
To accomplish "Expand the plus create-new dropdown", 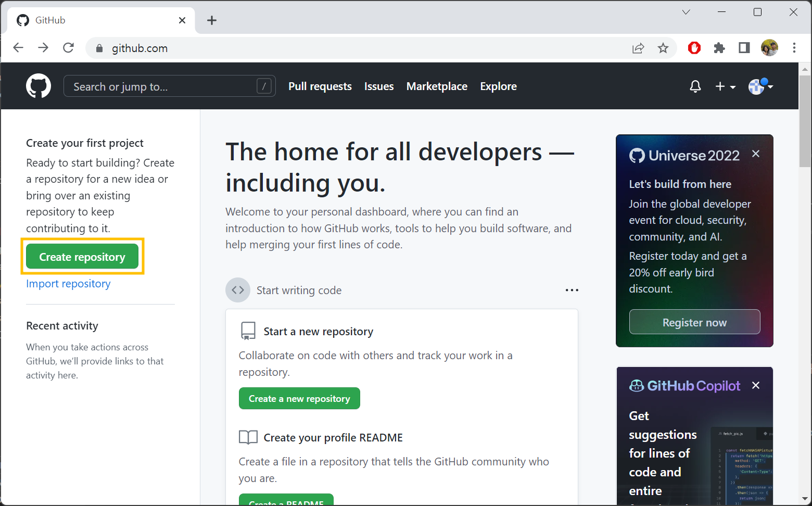I will pos(725,86).
